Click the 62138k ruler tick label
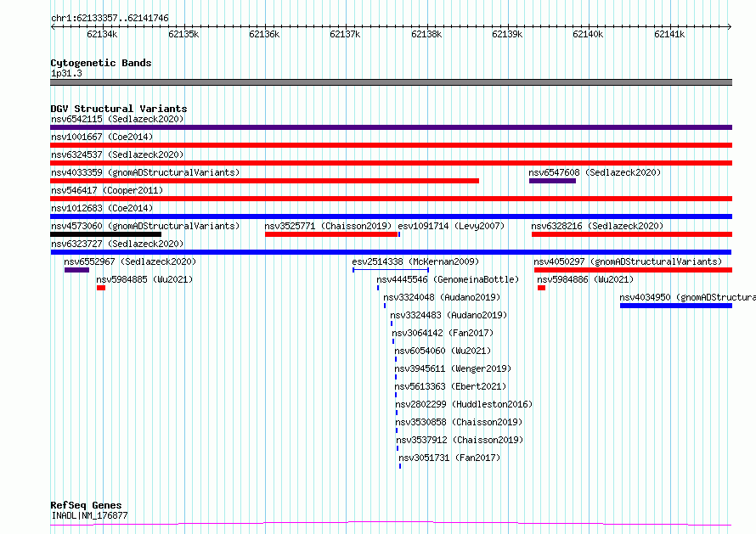 [426, 34]
